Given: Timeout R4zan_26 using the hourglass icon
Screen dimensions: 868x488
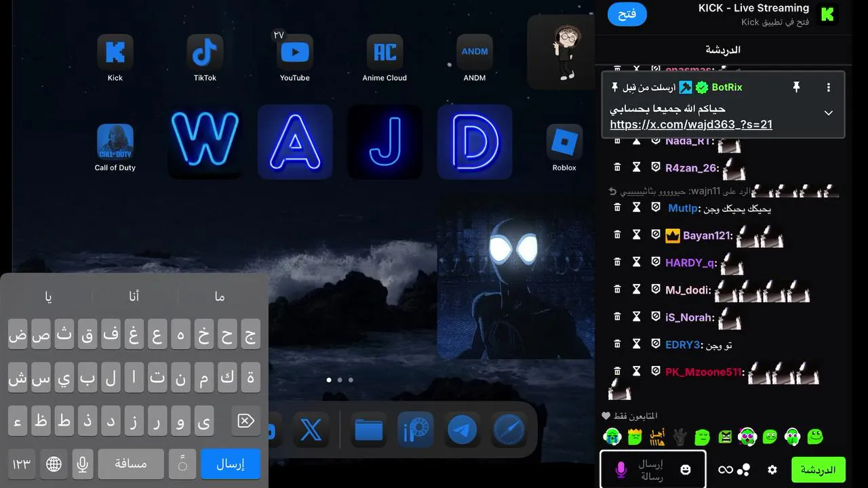Looking at the screenshot, I should [x=636, y=167].
